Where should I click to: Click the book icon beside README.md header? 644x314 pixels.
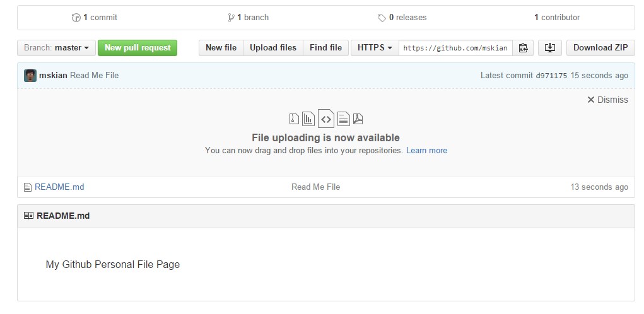[x=28, y=216]
